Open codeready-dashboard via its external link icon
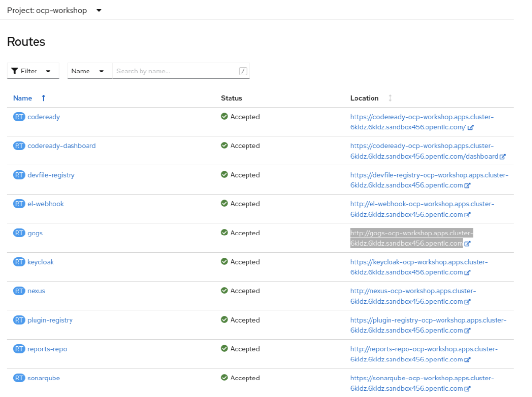Screen dimensions: 532x397 tap(503, 157)
